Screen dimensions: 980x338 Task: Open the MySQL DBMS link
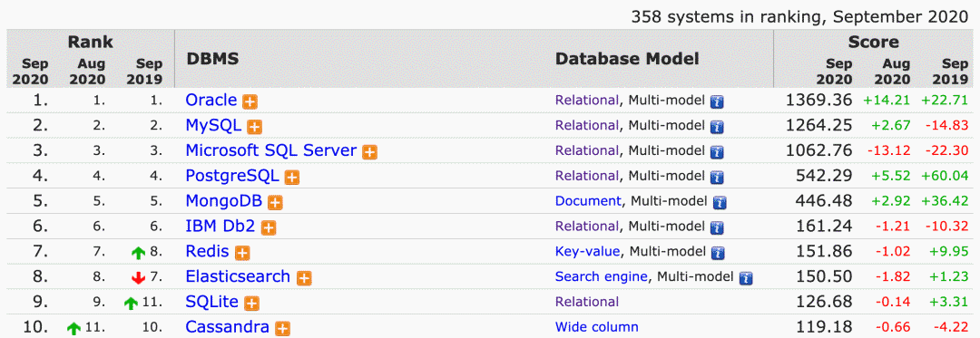[x=213, y=125]
